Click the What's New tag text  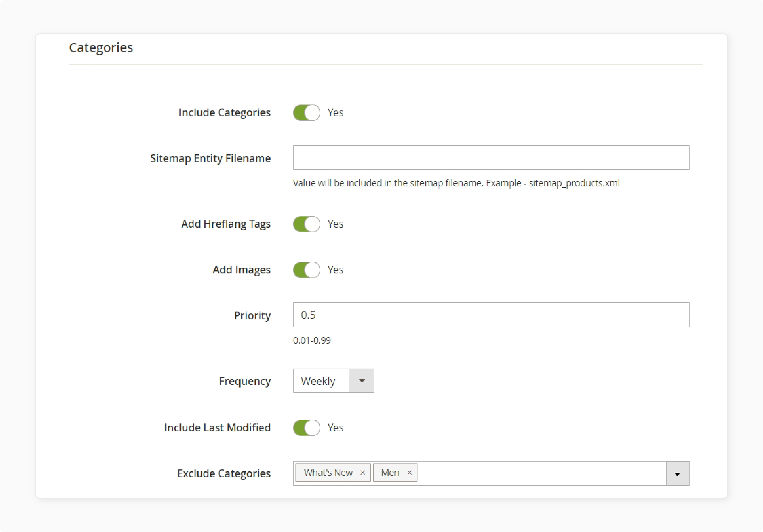coord(328,473)
